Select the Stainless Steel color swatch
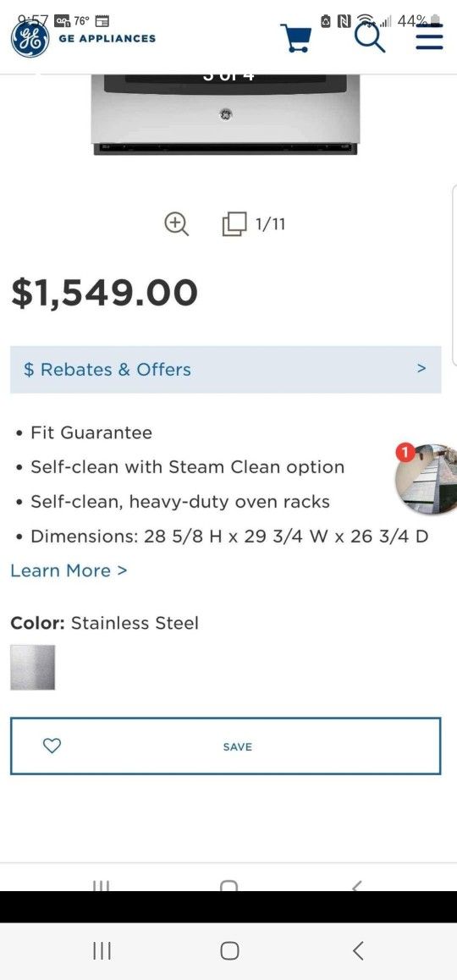 32,668
